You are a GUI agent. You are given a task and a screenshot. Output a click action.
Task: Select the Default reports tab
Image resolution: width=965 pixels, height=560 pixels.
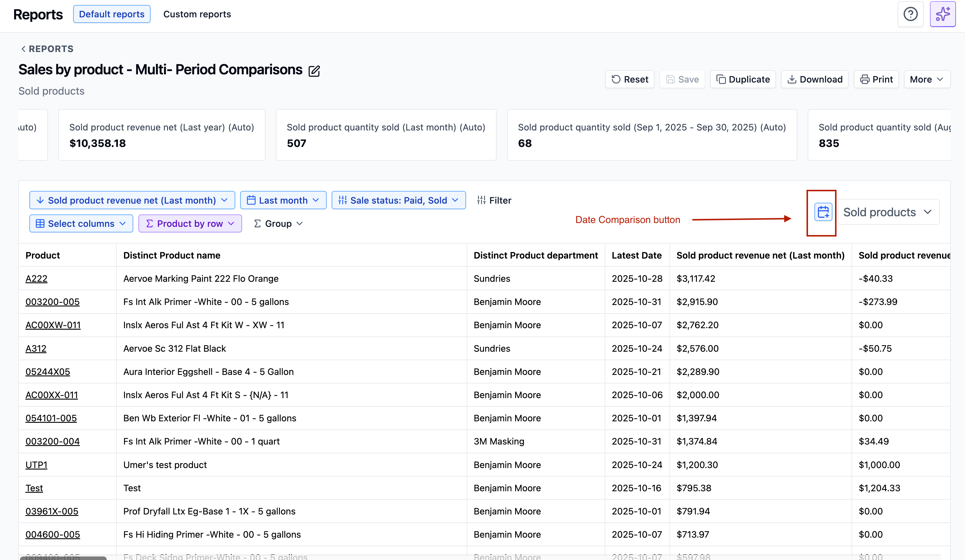pos(111,14)
